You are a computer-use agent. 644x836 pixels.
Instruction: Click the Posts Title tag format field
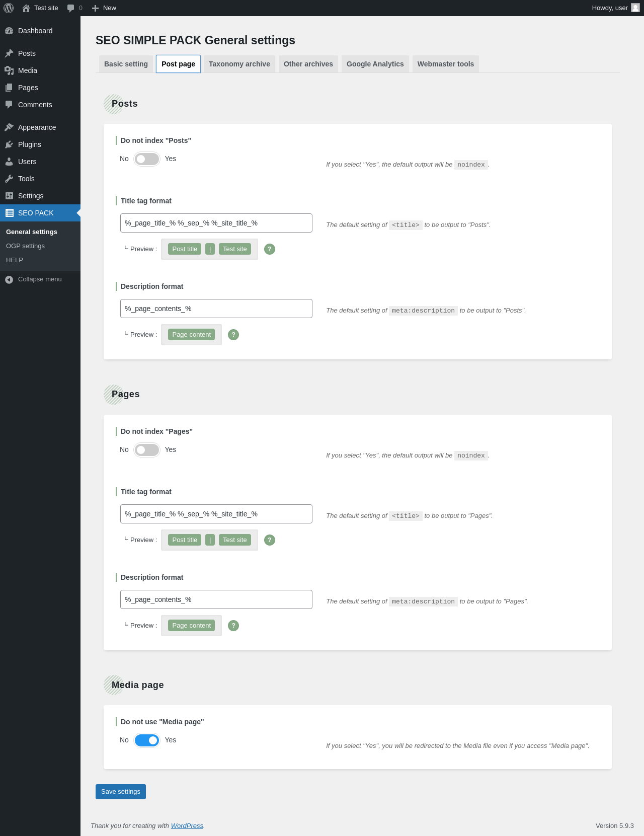click(x=216, y=223)
